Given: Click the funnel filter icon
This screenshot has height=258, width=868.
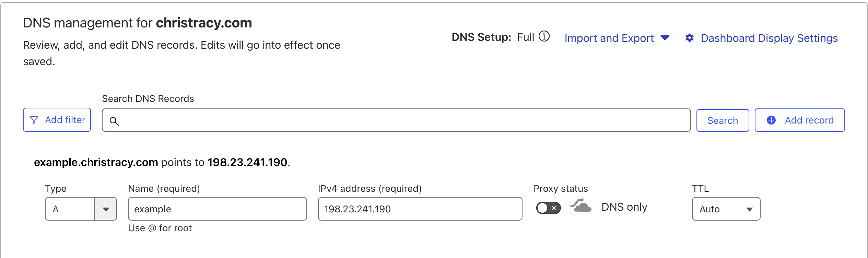Looking at the screenshot, I should tap(34, 120).
